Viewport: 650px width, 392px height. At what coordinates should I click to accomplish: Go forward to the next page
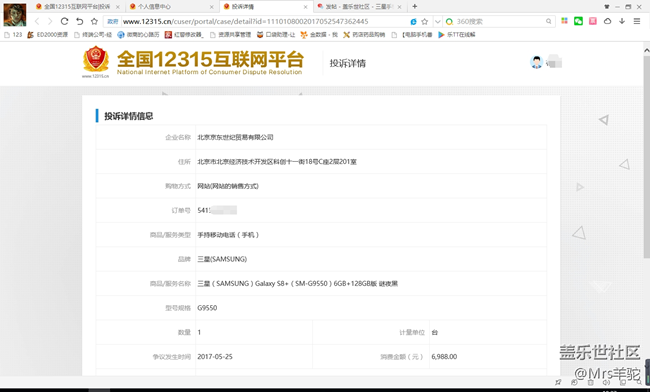click(50, 21)
